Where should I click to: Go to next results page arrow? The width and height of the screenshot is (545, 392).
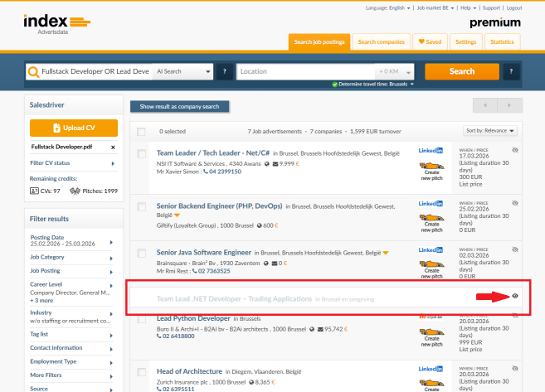tap(509, 105)
